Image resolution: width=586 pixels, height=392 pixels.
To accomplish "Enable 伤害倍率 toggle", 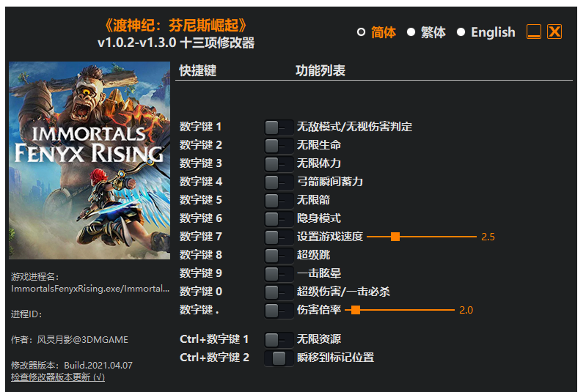I will pos(279,310).
